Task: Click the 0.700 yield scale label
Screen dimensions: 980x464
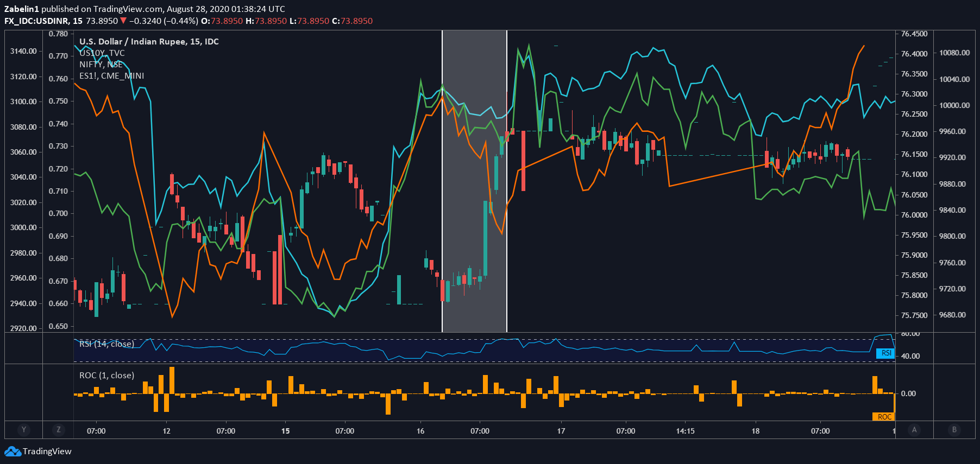Action: pyautogui.click(x=58, y=213)
